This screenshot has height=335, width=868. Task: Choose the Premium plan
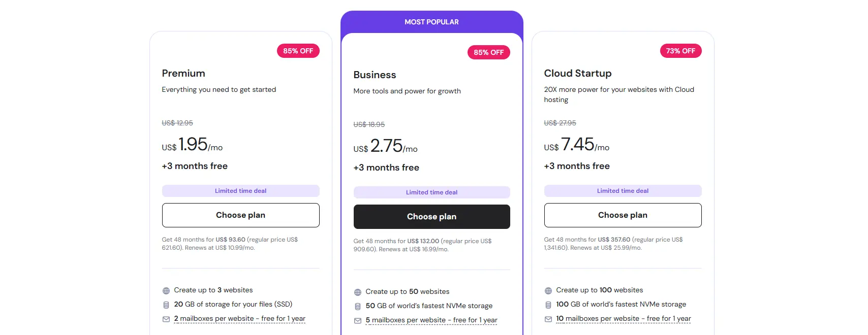[x=240, y=215]
